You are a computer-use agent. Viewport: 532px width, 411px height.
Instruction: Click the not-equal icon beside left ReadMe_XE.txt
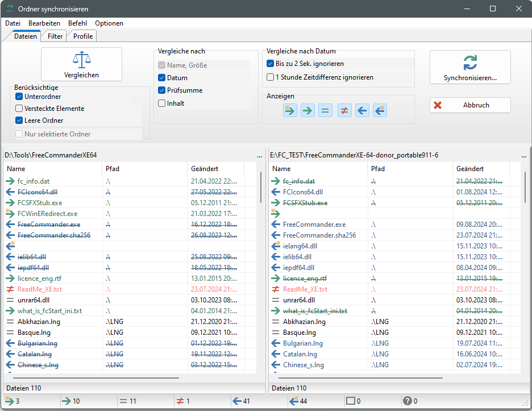click(10, 289)
